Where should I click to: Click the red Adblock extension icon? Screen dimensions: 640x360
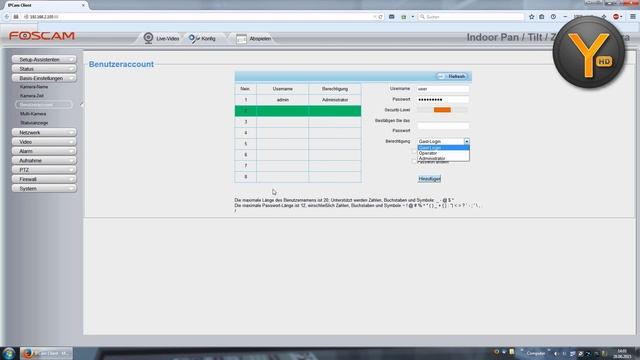pyautogui.click(x=616, y=17)
